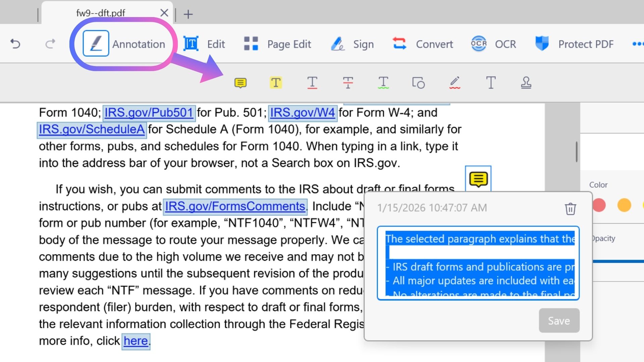Pick the red color swatch
This screenshot has height=362, width=644.
[599, 205]
